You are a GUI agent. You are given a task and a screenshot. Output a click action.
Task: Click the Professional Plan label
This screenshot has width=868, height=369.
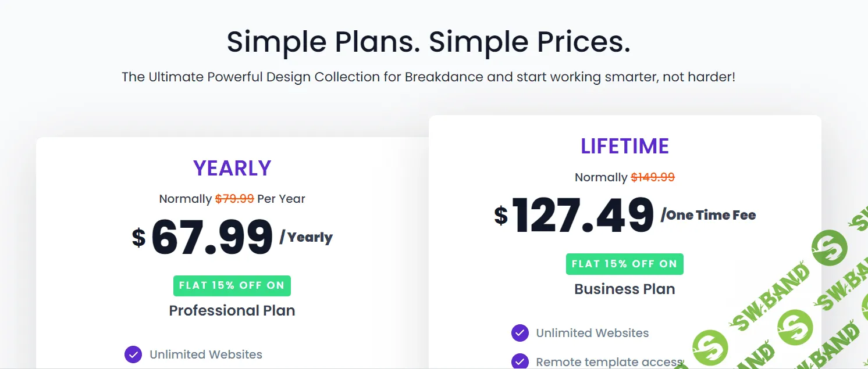(232, 310)
